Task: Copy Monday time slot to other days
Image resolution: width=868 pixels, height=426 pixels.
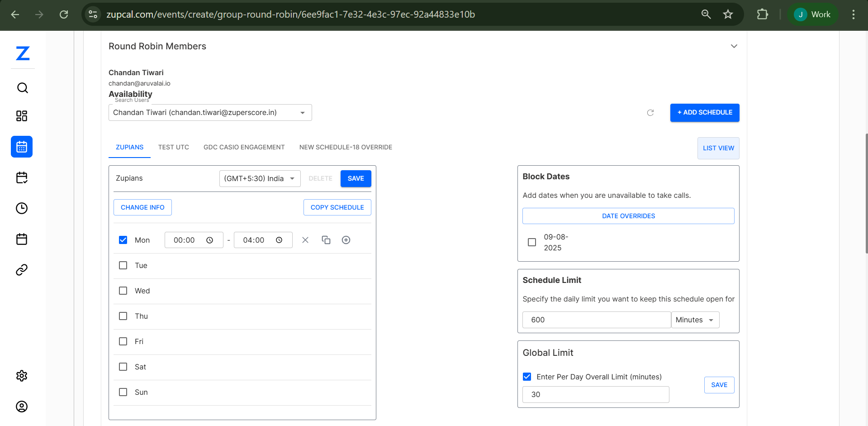Action: pyautogui.click(x=326, y=240)
